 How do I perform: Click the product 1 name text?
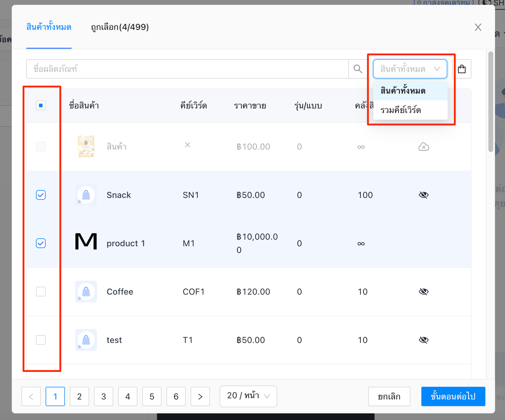126,244
